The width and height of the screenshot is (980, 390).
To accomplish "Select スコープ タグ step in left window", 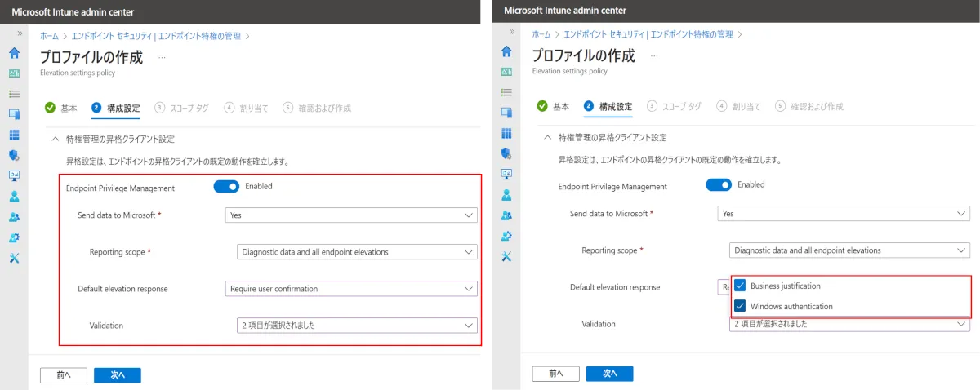I will [181, 108].
